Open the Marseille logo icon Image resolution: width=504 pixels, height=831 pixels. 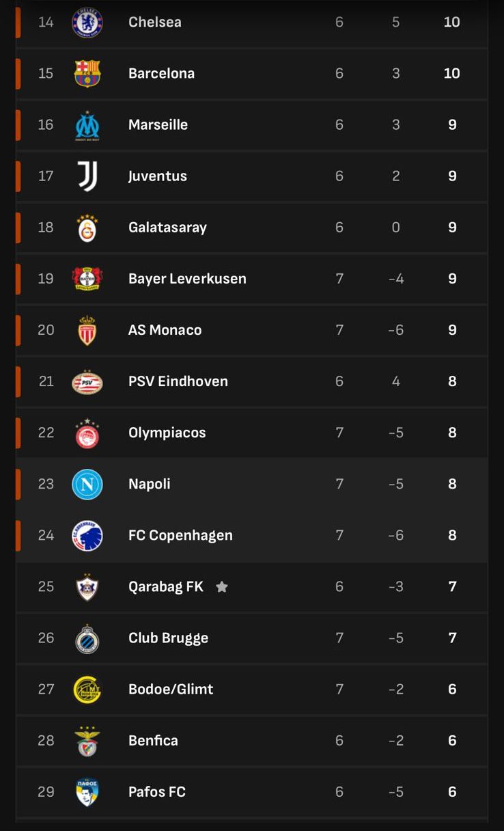[87, 125]
